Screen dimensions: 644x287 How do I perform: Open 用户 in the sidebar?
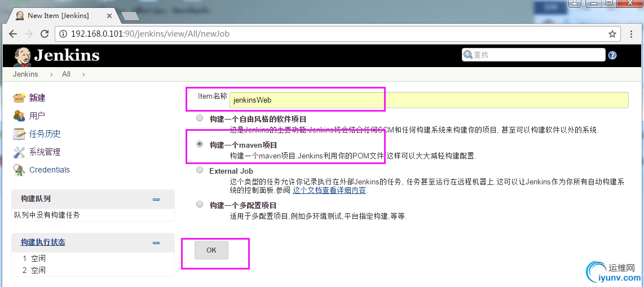pyautogui.click(x=37, y=116)
